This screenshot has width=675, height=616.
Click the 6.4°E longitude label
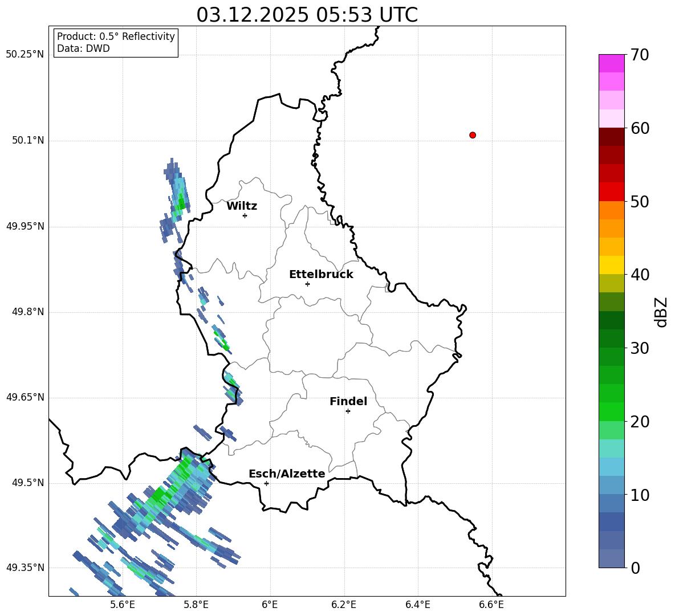click(x=417, y=605)
